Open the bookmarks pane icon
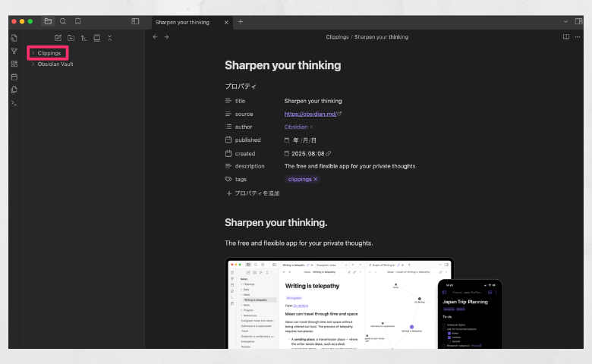Screen dimensions: 592x364 coord(77,21)
